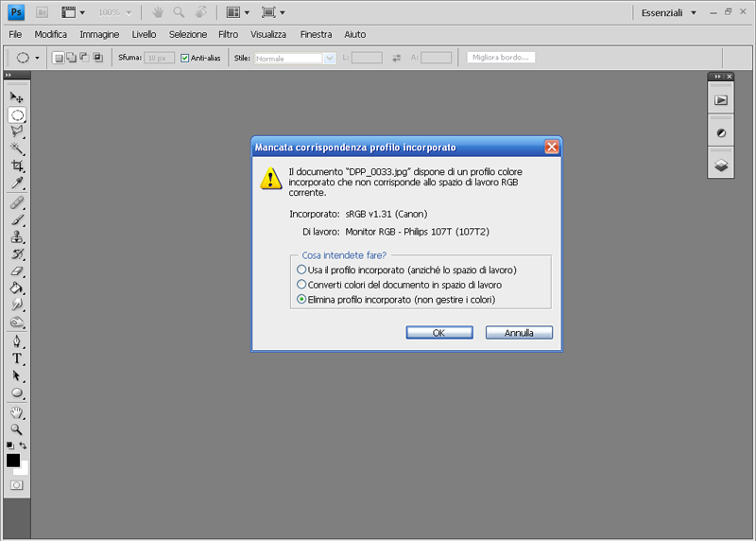Select the Zoom tool in toolbox
Screen dimensions: 756x541
[17, 429]
